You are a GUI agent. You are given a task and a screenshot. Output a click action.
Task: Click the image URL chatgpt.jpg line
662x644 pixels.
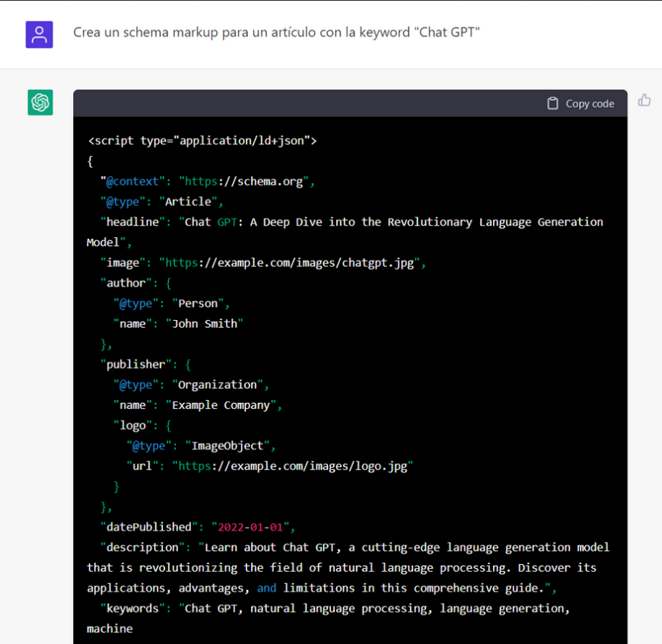[x=263, y=263]
